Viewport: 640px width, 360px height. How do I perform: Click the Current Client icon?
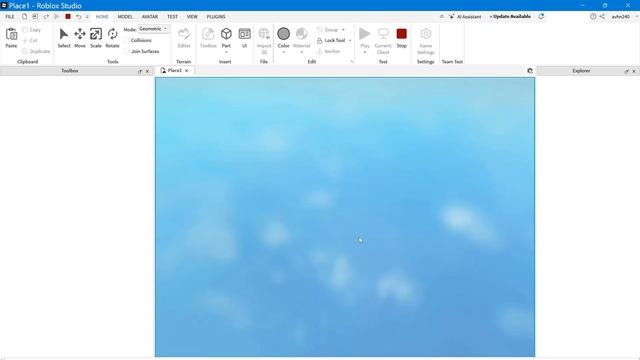coord(383,34)
